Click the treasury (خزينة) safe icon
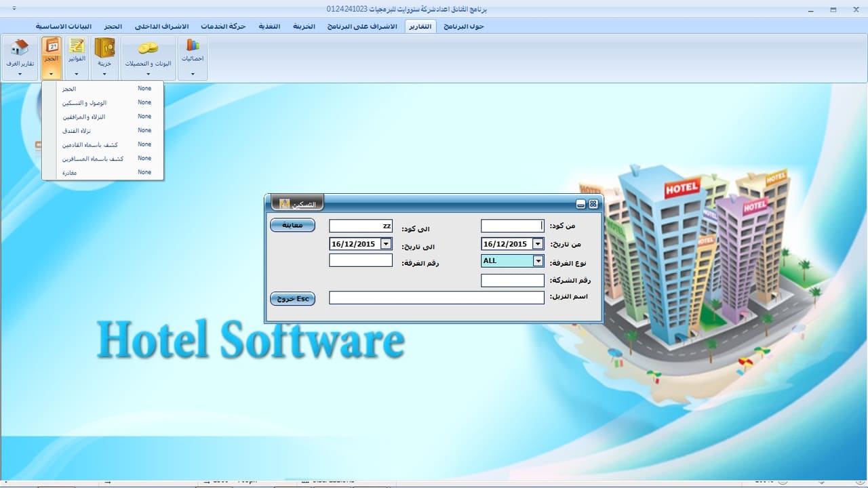Image resolution: width=868 pixels, height=488 pixels. [104, 48]
